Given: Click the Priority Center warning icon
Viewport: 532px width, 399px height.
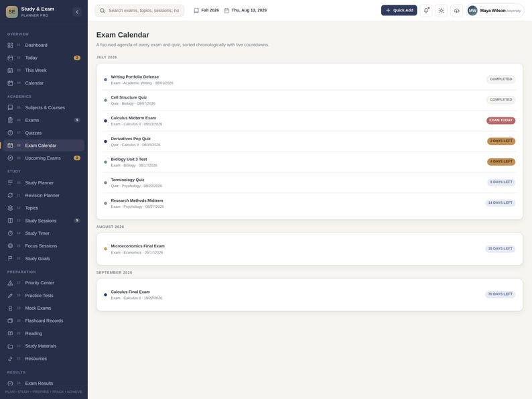Looking at the screenshot, I should (x=10, y=283).
